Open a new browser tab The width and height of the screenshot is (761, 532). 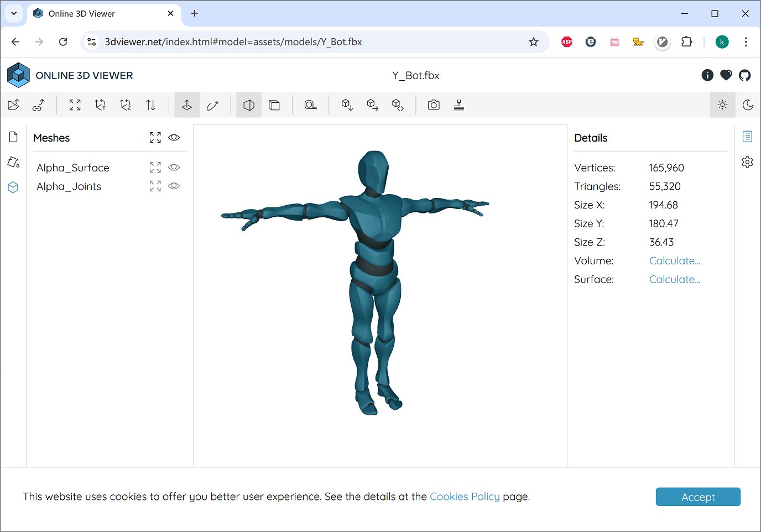point(194,13)
